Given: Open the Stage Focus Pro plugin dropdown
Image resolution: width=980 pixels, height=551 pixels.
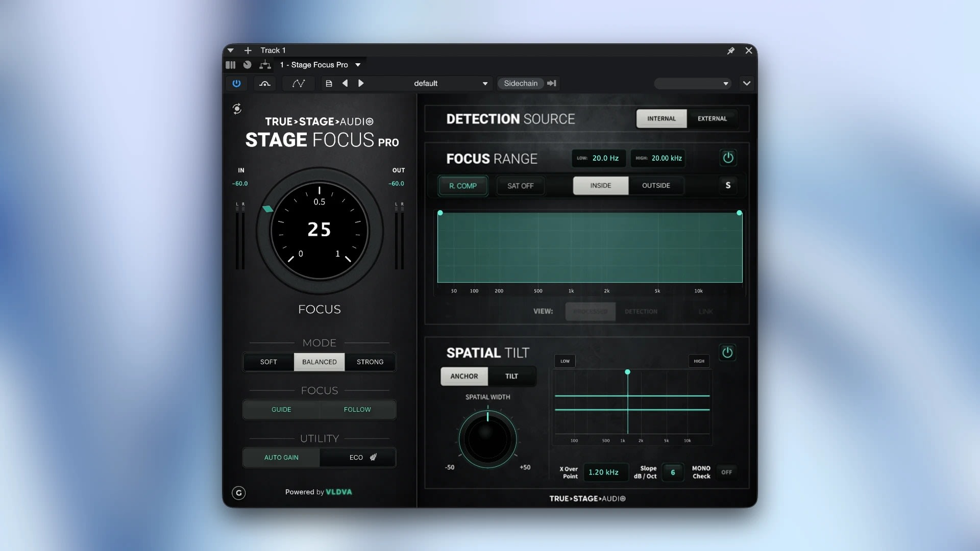Looking at the screenshot, I should click(358, 65).
